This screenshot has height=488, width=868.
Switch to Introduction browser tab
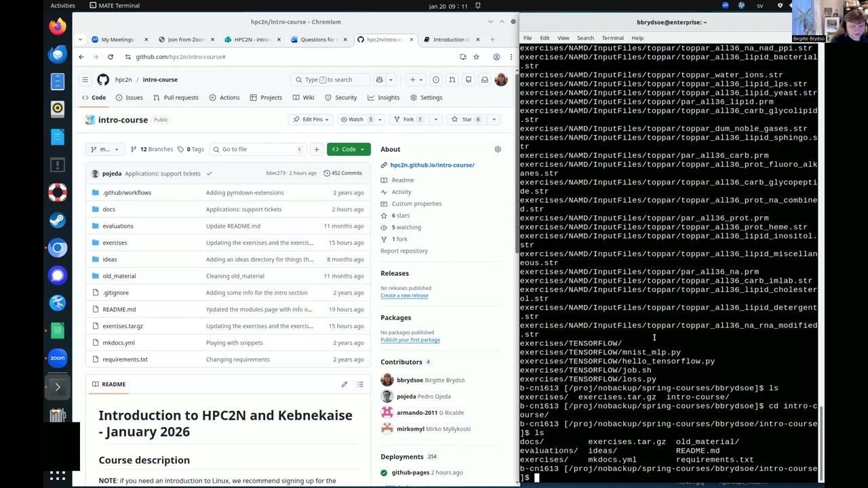point(450,39)
